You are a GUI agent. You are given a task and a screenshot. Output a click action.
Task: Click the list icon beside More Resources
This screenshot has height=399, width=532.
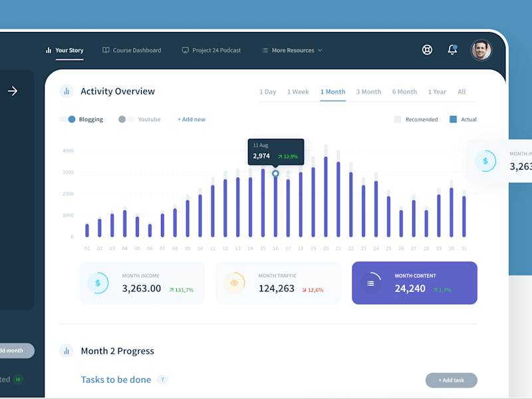point(265,51)
